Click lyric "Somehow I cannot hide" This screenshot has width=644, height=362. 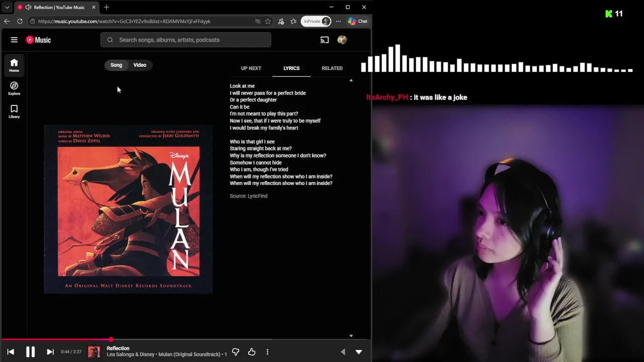coord(256,162)
